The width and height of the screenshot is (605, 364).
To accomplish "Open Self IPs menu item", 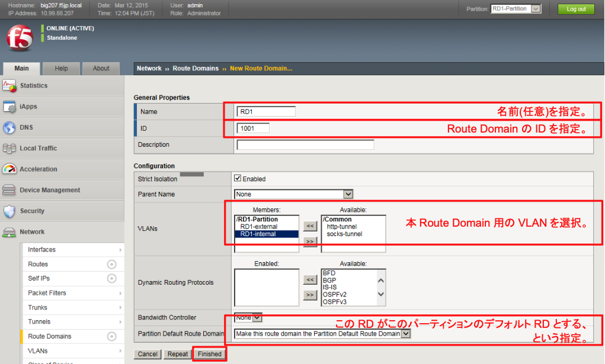I will 39,278.
